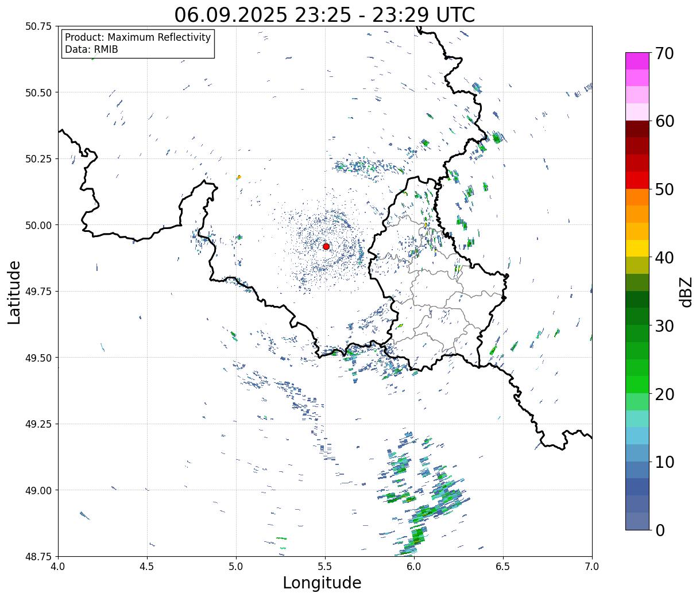Click the red radar location marker
700x597 pixels.
coord(326,246)
